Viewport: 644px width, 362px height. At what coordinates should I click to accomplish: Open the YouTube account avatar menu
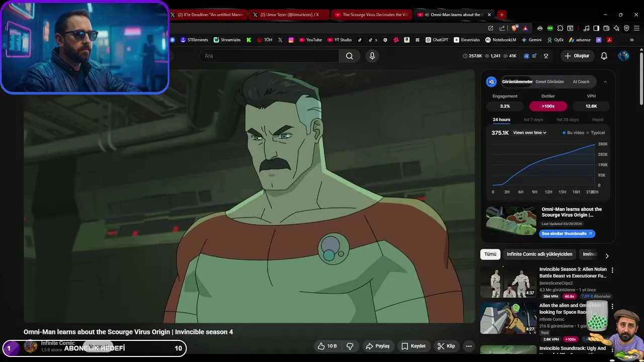(x=623, y=56)
